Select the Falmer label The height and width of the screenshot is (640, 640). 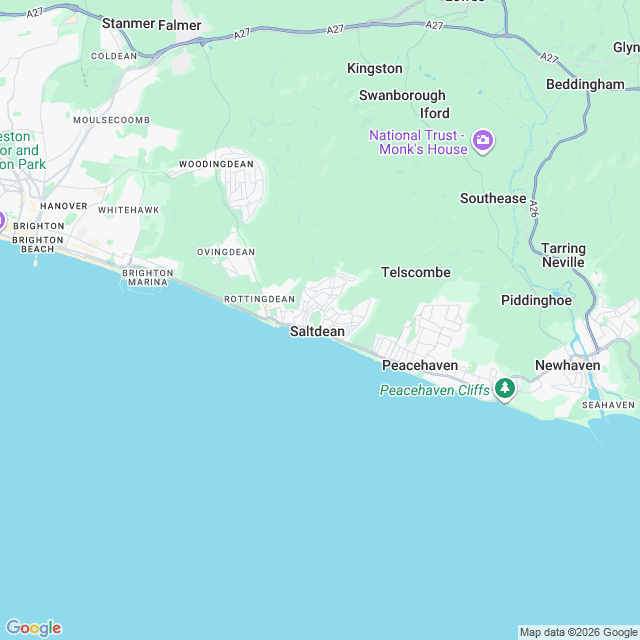coord(180,25)
